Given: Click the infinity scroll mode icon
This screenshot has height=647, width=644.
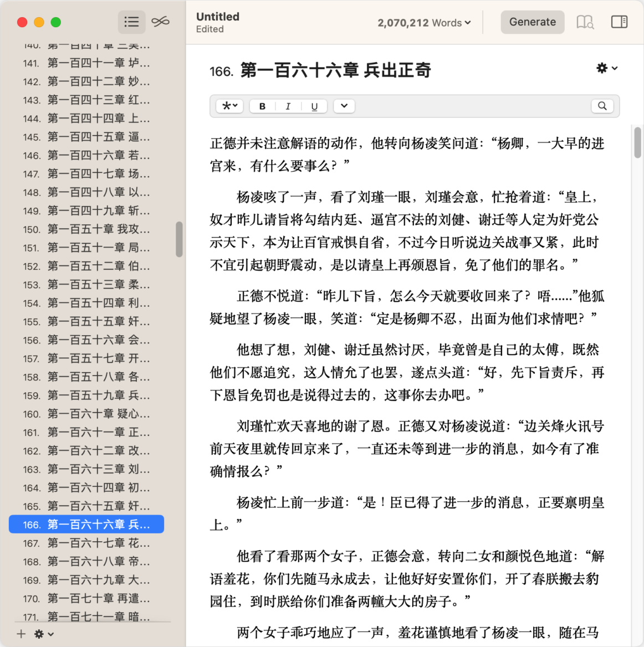Looking at the screenshot, I should pos(160,22).
